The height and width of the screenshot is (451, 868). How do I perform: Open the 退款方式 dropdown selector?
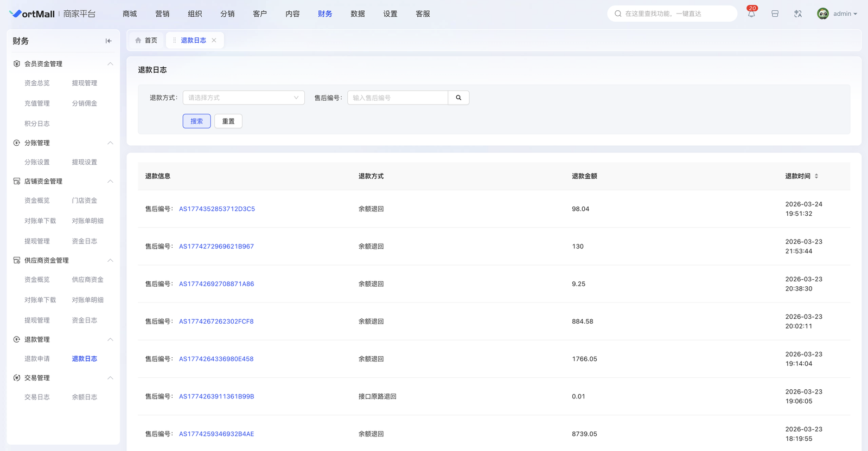point(244,98)
